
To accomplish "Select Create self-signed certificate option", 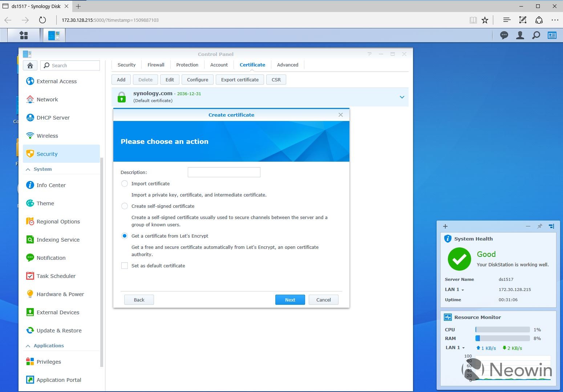I will [x=125, y=206].
